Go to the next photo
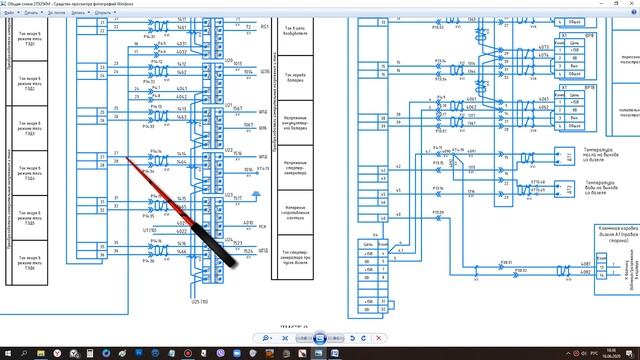 336,338
